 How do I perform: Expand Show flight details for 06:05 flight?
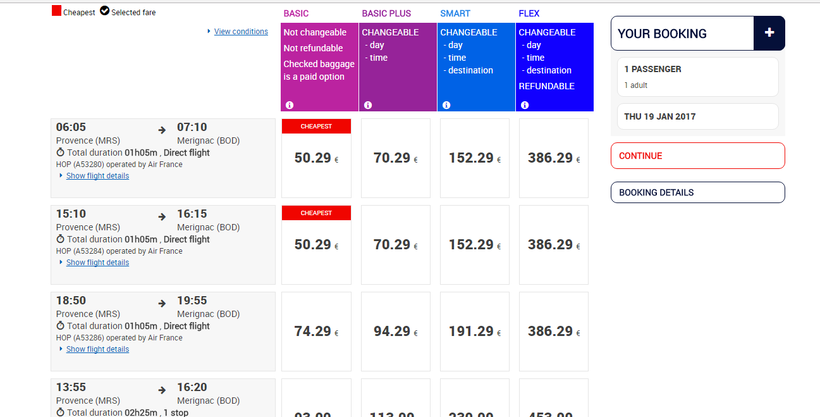97,176
